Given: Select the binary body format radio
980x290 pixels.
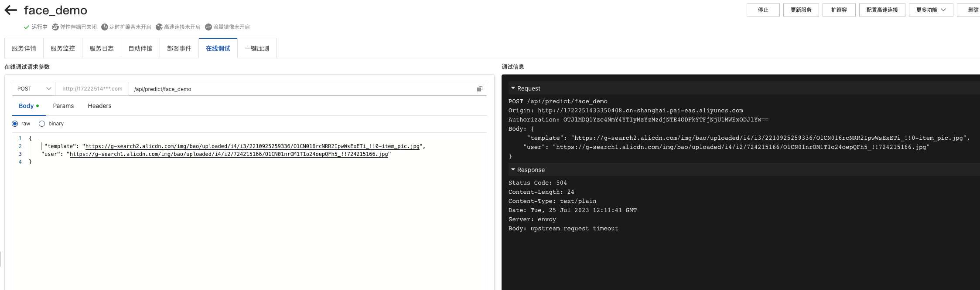Looking at the screenshot, I should click(x=42, y=124).
